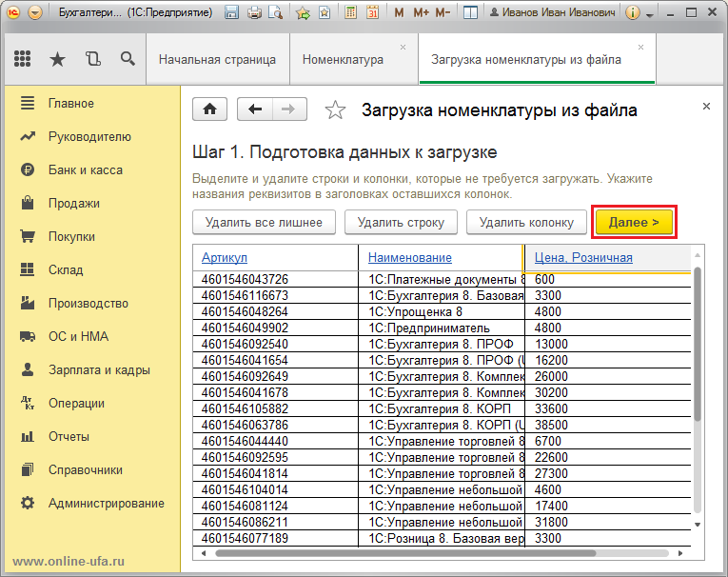
Task: Open the favorites list icon in title bar
Action: pos(325,12)
